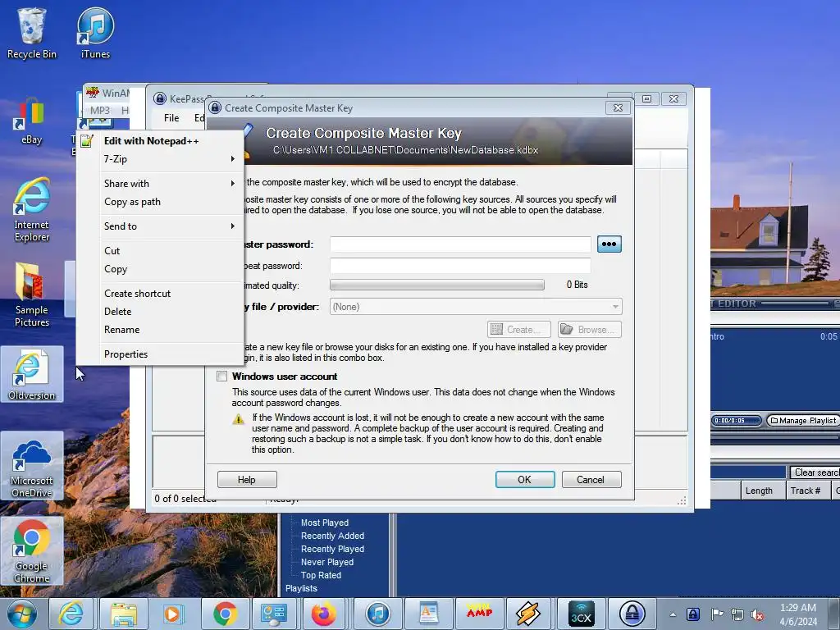Show hidden system tray icons
Screen dimensions: 840x630
click(x=673, y=614)
